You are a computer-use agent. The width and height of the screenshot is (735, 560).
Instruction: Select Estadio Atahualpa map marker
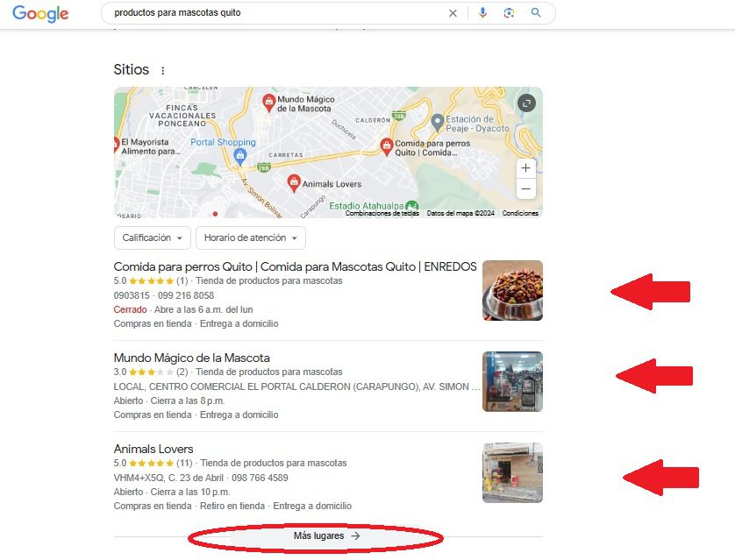[x=412, y=206]
